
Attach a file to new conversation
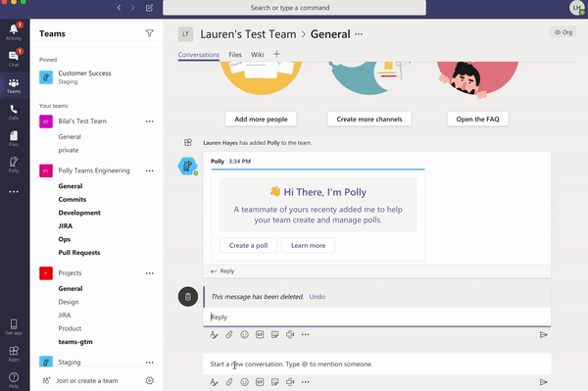(229, 382)
